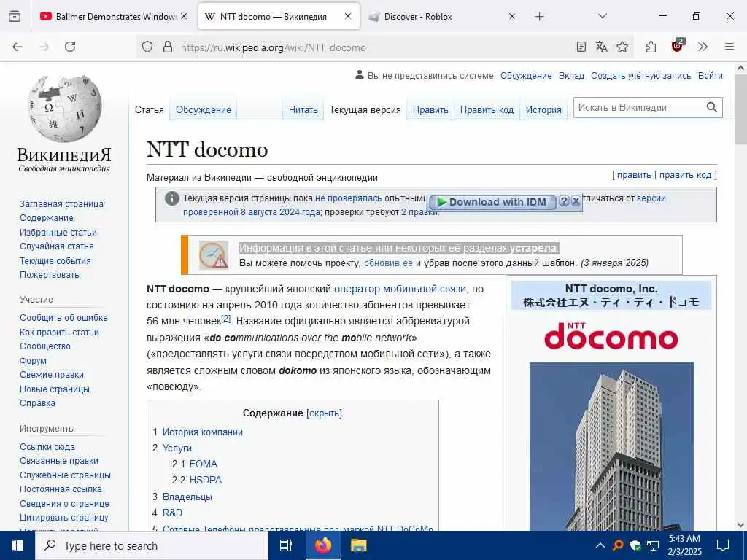Click in the Искать в Википедии field
Viewport: 747px width, 560px height.
[x=638, y=107]
